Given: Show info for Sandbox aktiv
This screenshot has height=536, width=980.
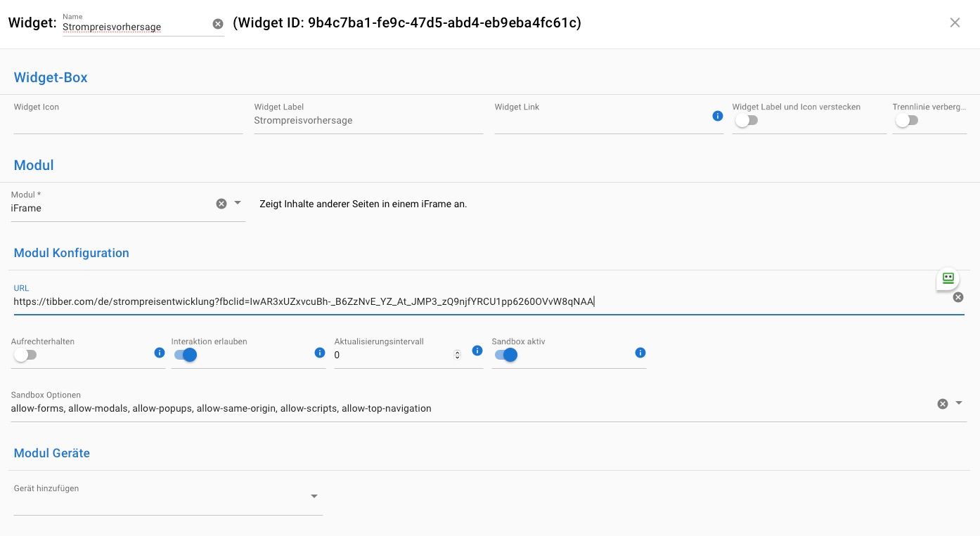Looking at the screenshot, I should point(640,353).
